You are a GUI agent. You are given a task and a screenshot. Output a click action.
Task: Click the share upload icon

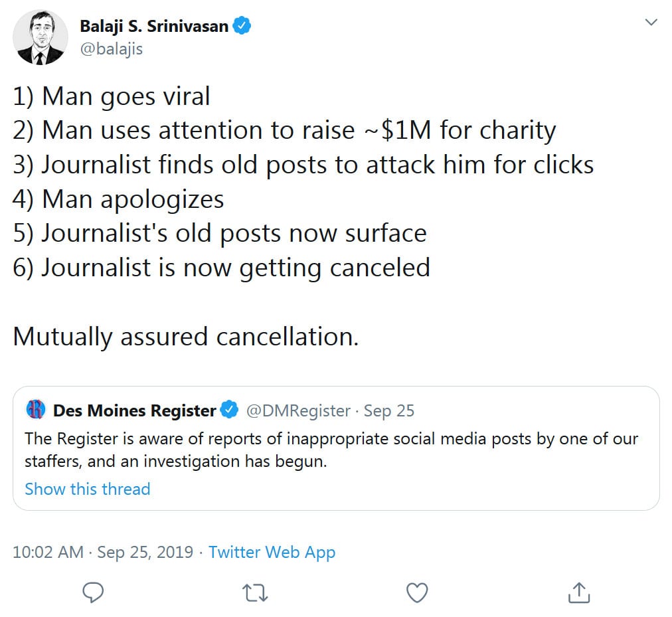579,591
